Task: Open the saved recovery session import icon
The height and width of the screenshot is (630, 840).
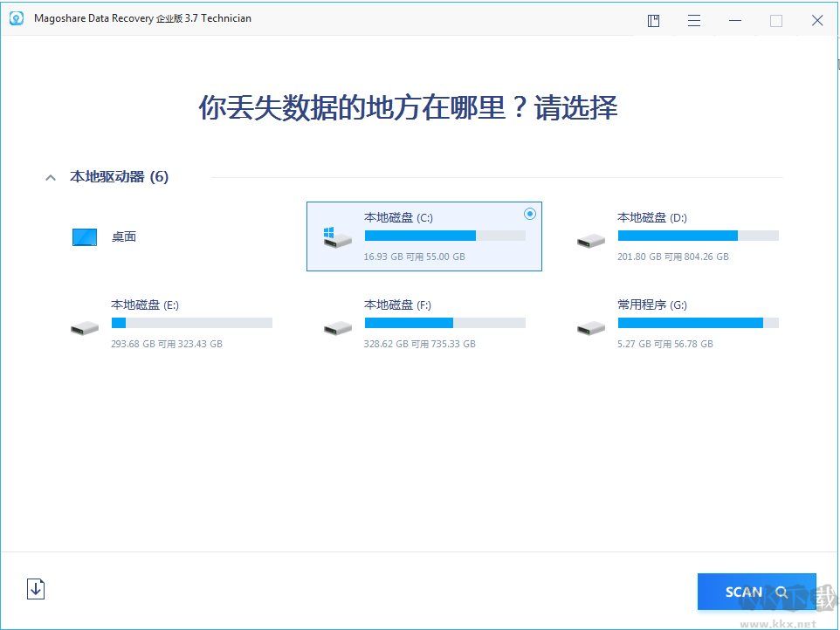Action: tap(36, 589)
